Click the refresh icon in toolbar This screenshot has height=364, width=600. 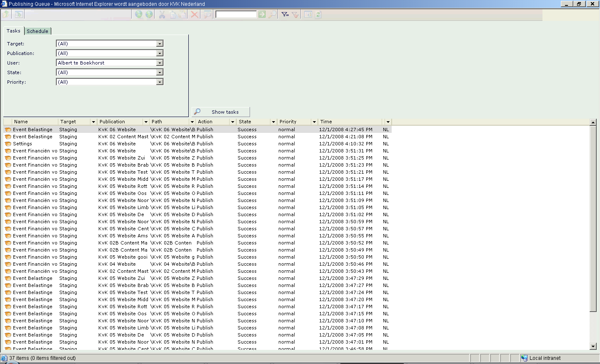tap(318, 15)
